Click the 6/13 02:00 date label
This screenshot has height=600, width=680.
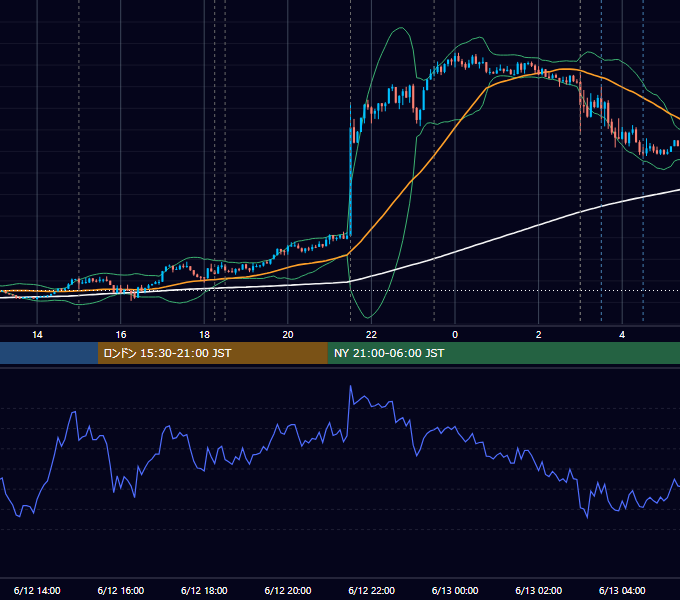tap(538, 590)
